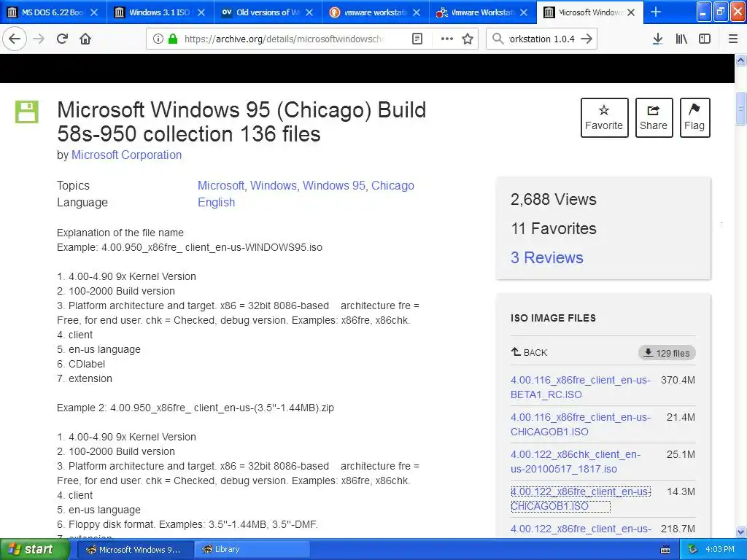The image size is (747, 560).
Task: Click the 2,688 Views text
Action: (x=554, y=200)
